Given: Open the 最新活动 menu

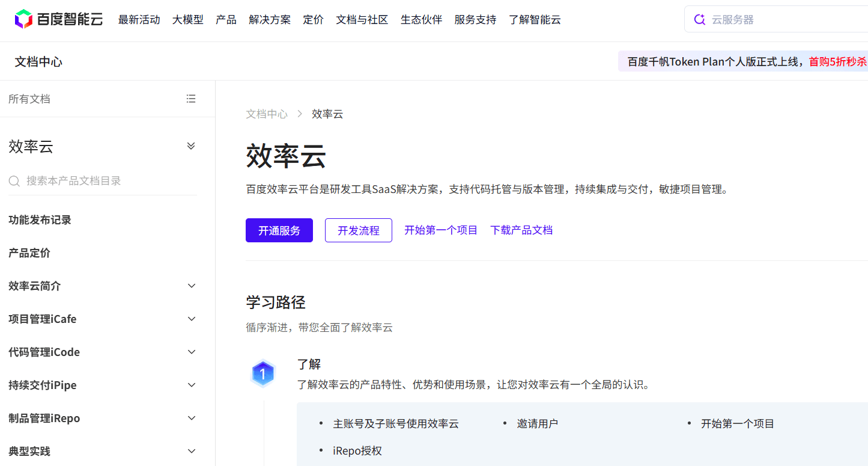Looking at the screenshot, I should [x=139, y=20].
